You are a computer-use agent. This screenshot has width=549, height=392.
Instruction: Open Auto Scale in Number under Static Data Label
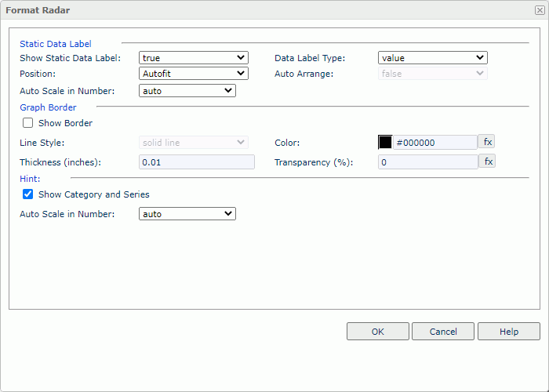187,91
